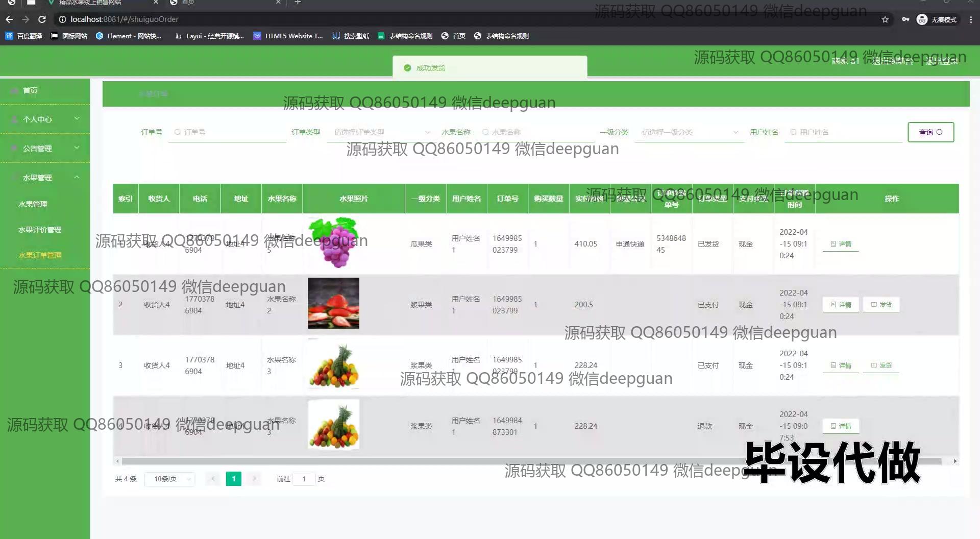Click the icon beside 公告管理

[x=14, y=149]
